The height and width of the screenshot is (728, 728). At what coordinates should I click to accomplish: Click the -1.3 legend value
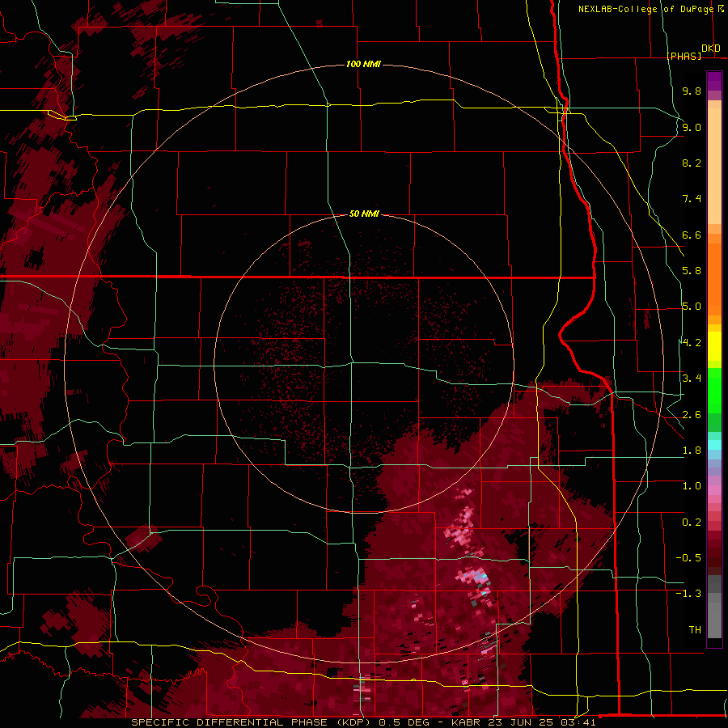click(688, 594)
